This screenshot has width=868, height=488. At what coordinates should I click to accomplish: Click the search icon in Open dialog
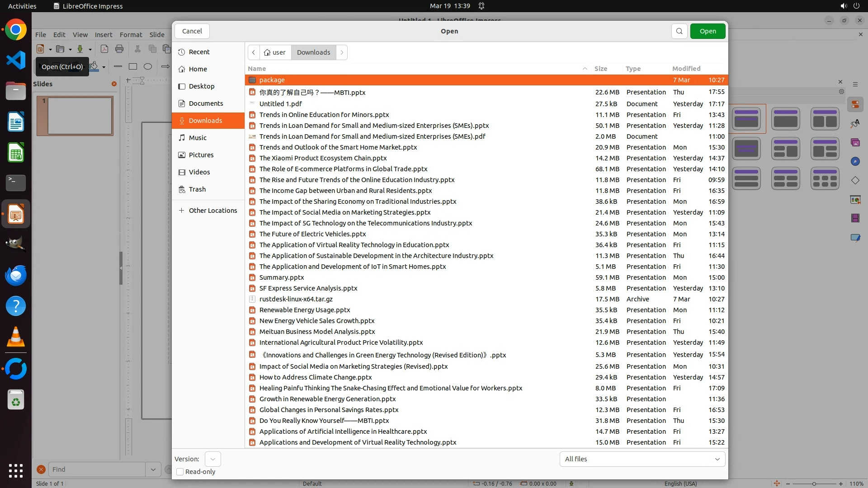tap(679, 31)
